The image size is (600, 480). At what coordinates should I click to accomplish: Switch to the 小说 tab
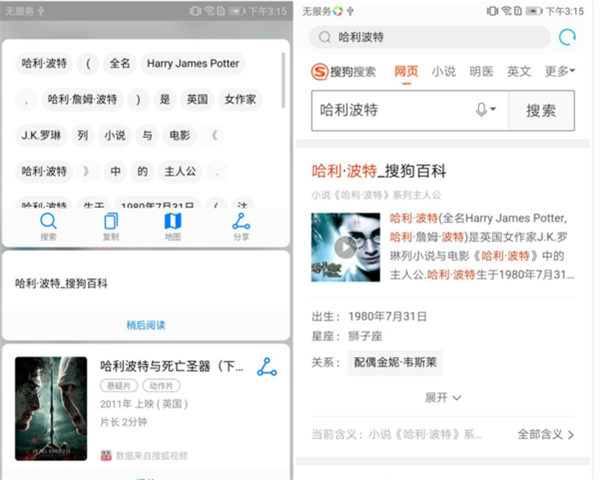(x=444, y=72)
